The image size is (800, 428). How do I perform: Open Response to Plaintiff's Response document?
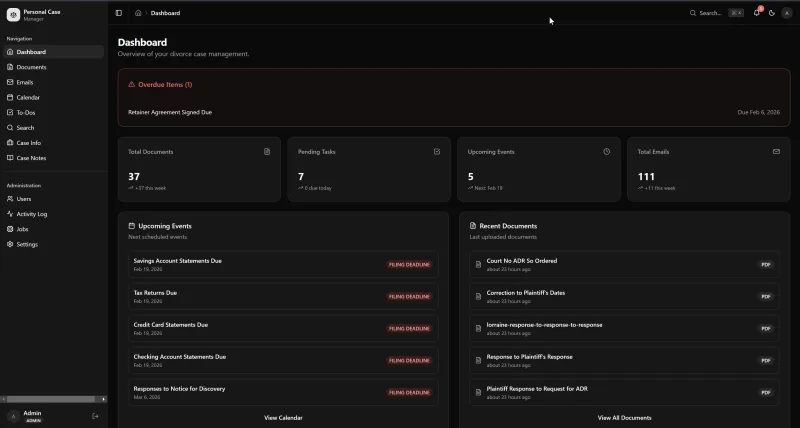[624, 361]
